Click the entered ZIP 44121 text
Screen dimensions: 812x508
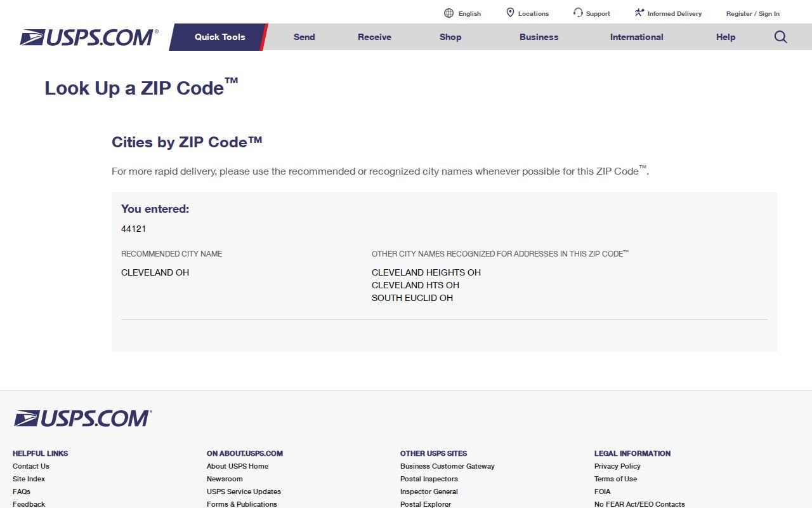134,229
